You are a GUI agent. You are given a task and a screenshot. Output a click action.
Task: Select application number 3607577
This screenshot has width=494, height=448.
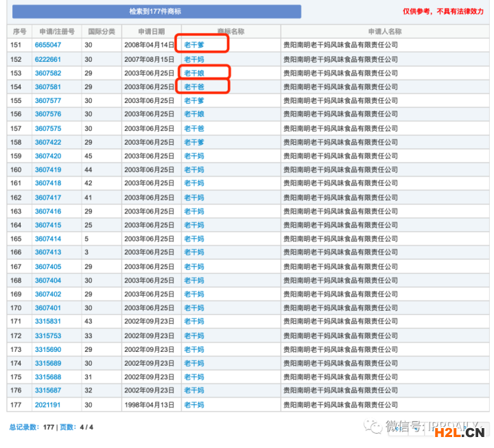click(48, 101)
